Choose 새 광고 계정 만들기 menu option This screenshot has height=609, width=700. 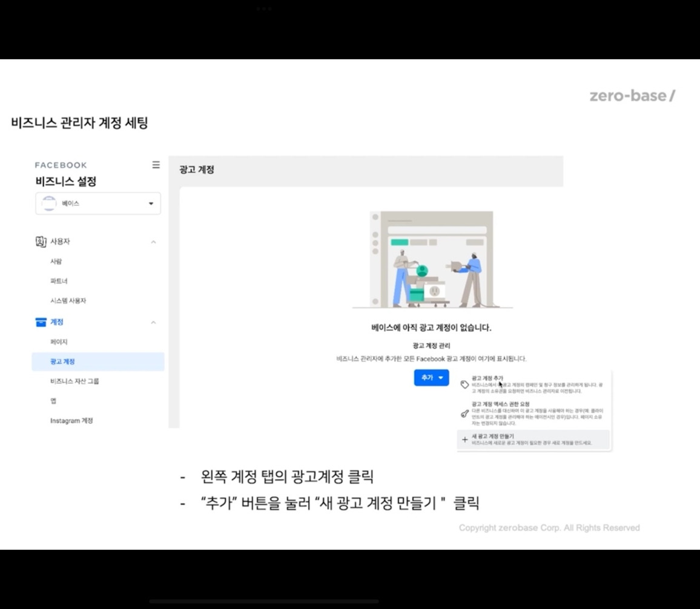[x=494, y=436]
